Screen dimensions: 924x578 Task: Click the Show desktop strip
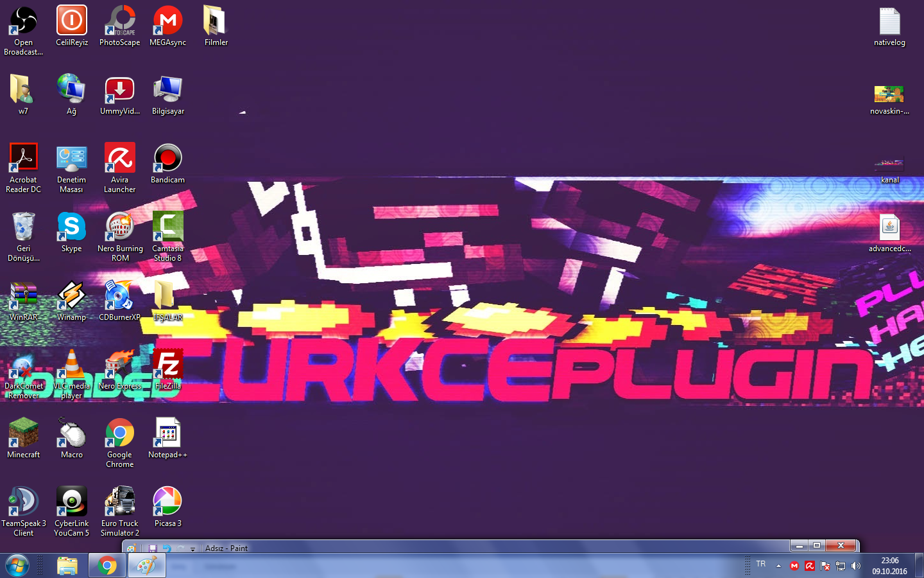[x=919, y=566]
